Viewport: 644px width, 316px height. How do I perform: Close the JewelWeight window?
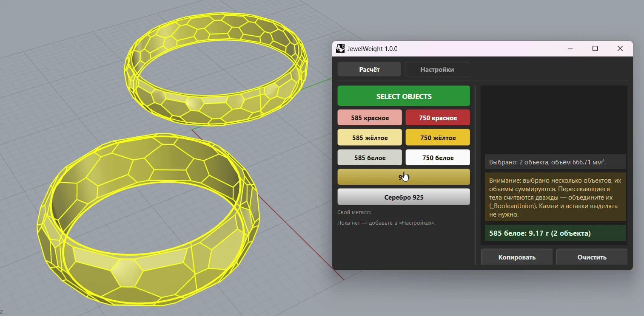point(620,48)
